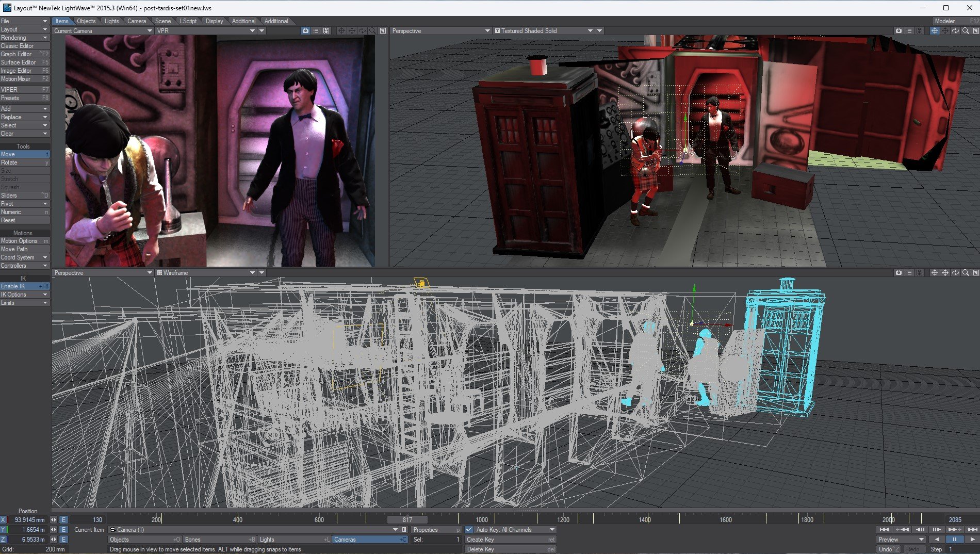The image size is (980, 554).
Task: Go to next keyframe button
Action: pos(954,530)
